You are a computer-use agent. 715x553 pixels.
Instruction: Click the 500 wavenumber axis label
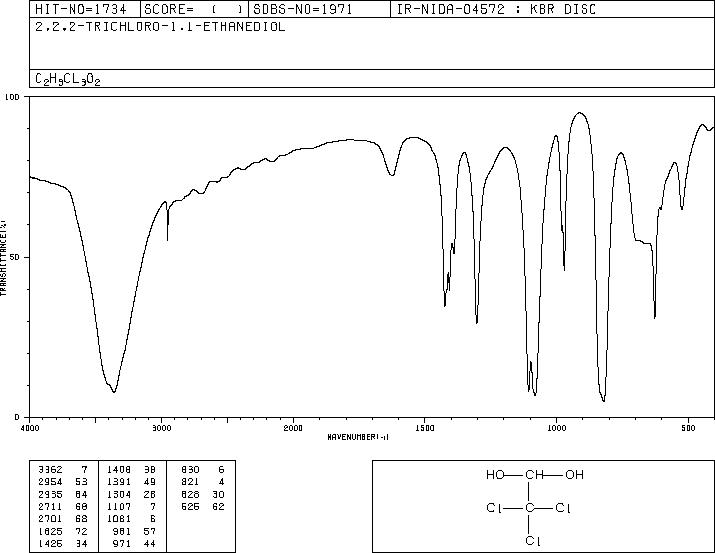[x=688, y=428]
